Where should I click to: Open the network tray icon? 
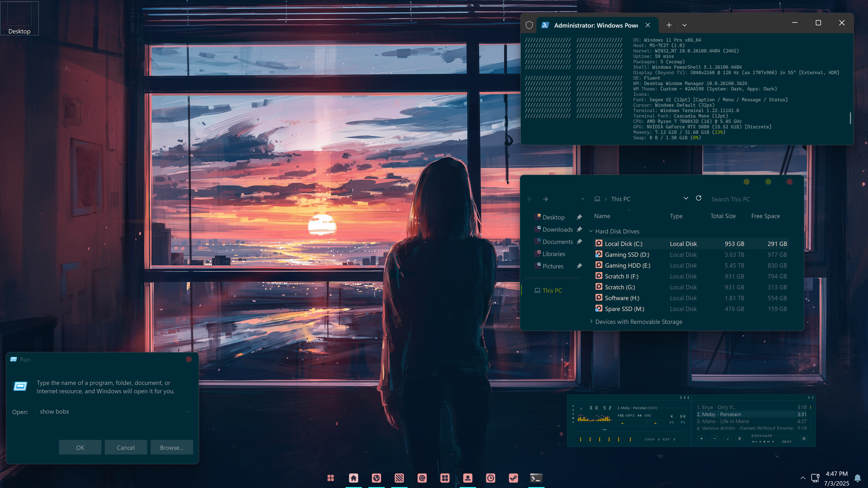pyautogui.click(x=816, y=478)
